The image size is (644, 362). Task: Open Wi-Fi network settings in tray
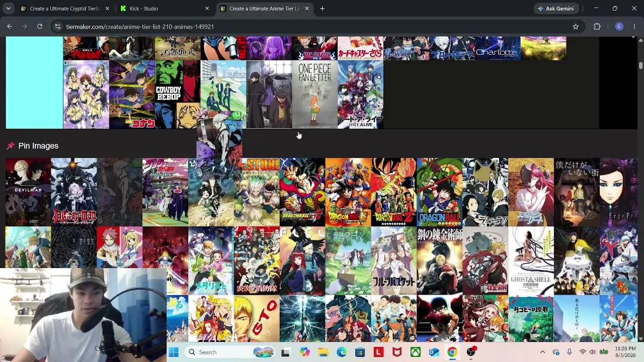pos(583,352)
